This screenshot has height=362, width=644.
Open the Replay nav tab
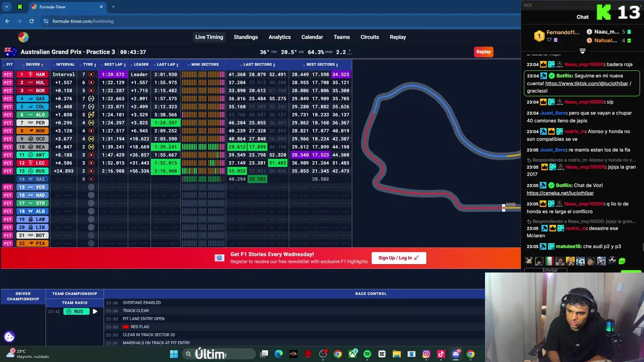pos(398,37)
